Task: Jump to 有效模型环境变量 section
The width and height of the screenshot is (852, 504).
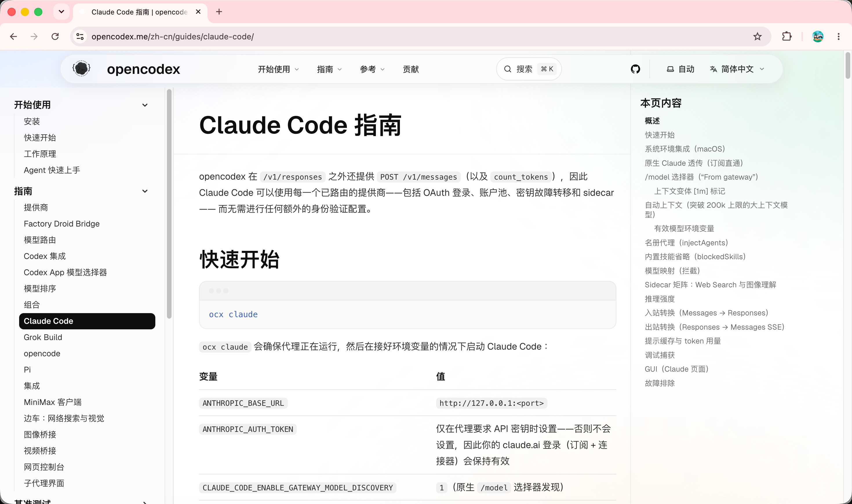Action: (x=684, y=229)
